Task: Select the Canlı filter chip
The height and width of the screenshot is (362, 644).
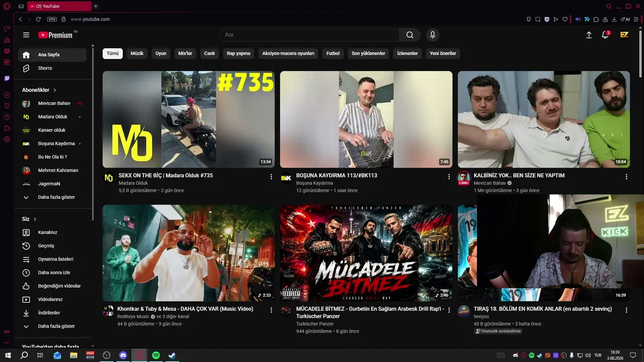Action: pyautogui.click(x=209, y=53)
